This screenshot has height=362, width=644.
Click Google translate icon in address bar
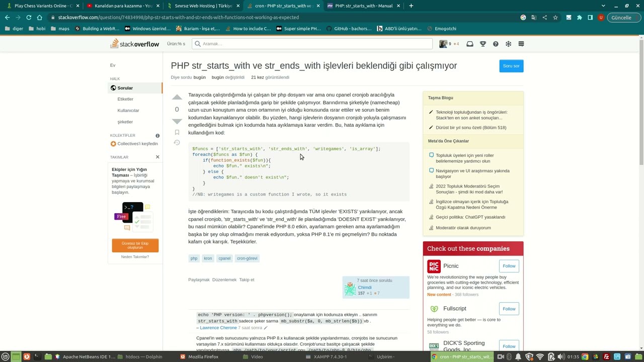pyautogui.click(x=534, y=18)
